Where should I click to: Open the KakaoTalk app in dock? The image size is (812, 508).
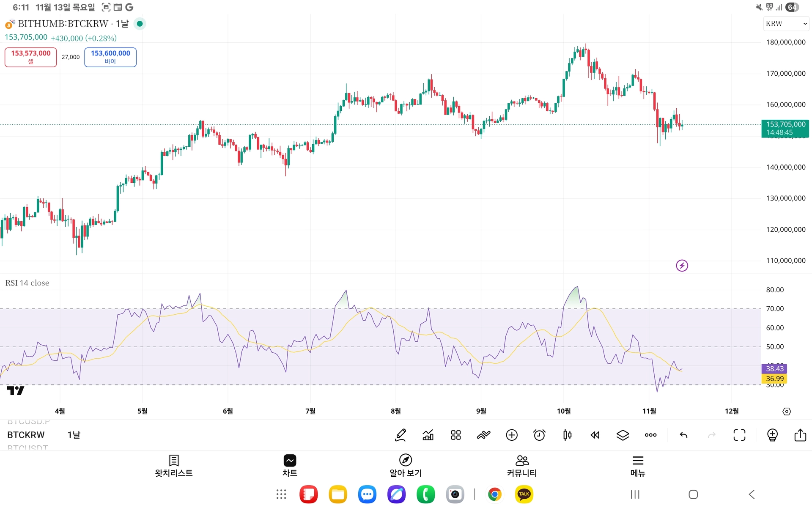click(x=524, y=494)
